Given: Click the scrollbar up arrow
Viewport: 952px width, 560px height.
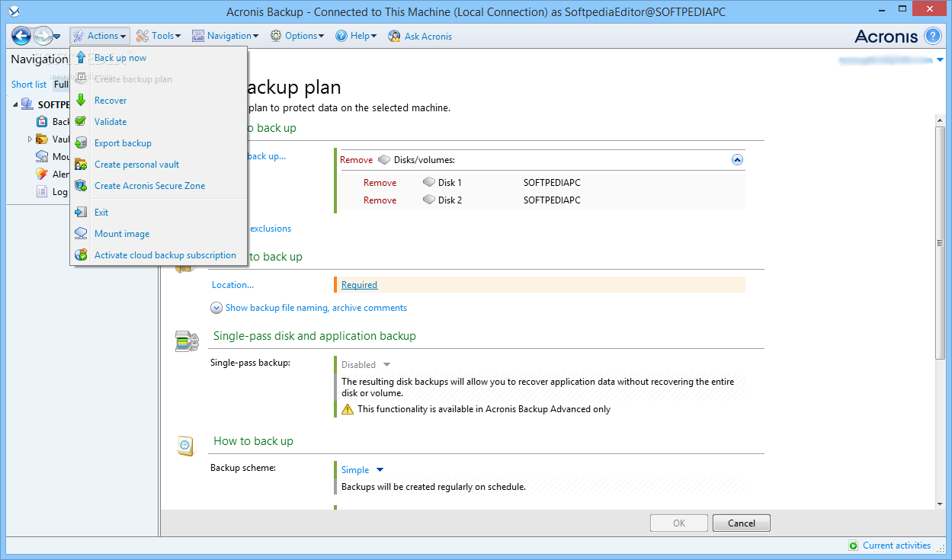Looking at the screenshot, I should coord(940,121).
